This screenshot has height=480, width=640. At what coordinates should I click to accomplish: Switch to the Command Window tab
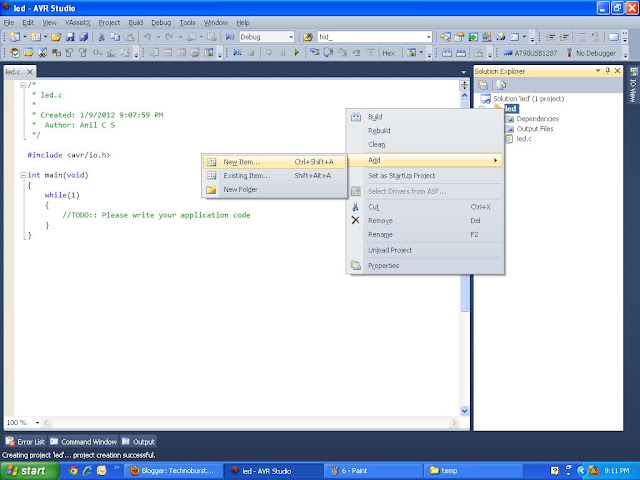pyautogui.click(x=84, y=442)
